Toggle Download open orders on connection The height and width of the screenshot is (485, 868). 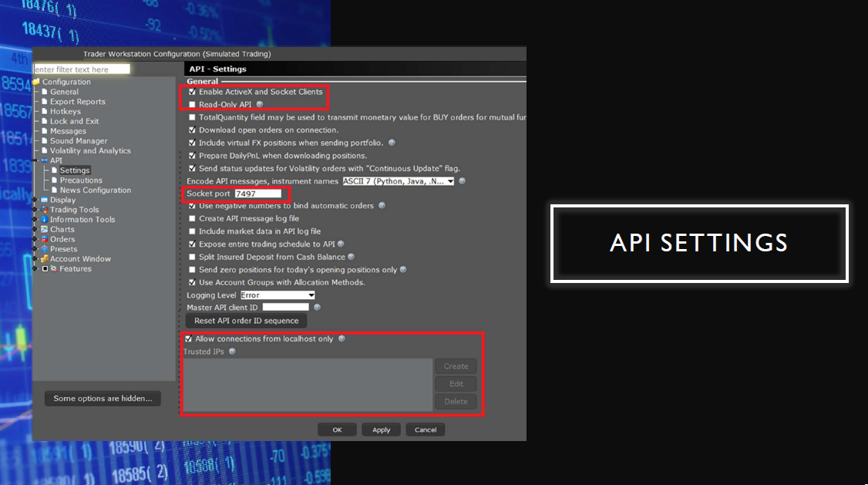(192, 130)
